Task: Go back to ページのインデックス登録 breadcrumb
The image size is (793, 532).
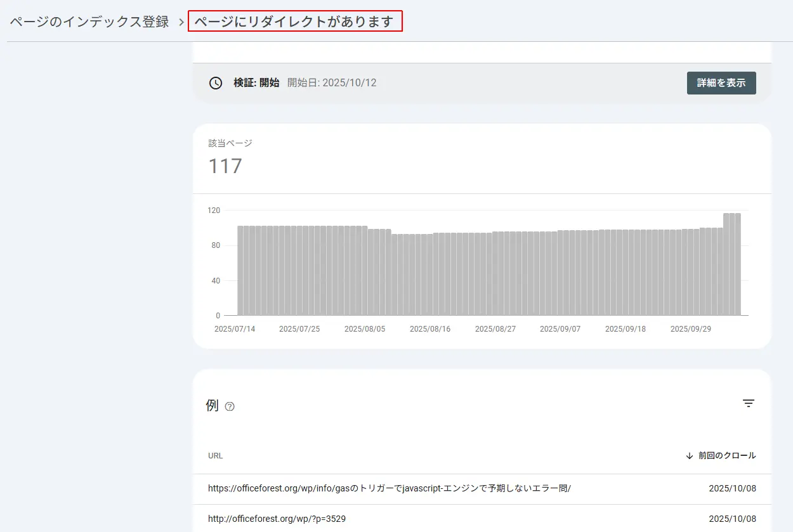Action: click(x=89, y=22)
